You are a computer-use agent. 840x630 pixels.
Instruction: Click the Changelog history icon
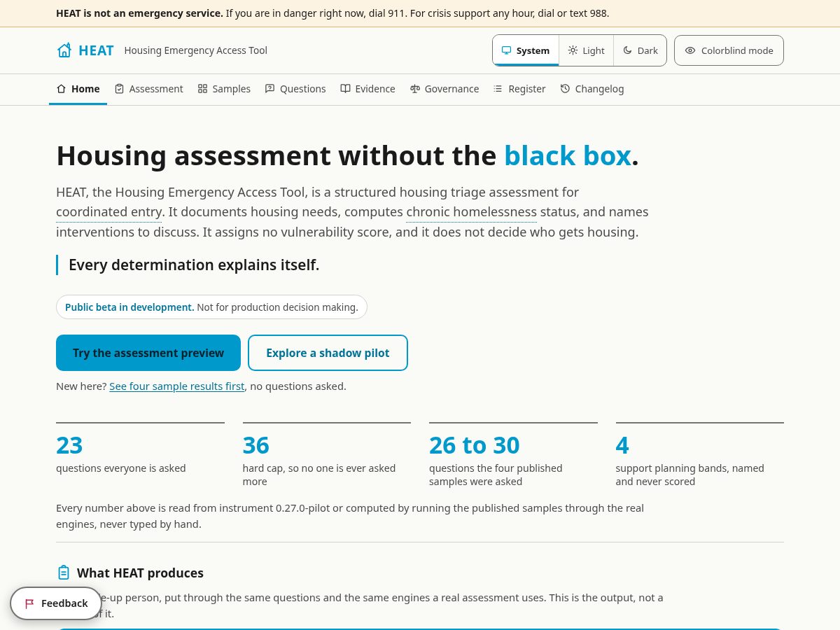coord(565,89)
